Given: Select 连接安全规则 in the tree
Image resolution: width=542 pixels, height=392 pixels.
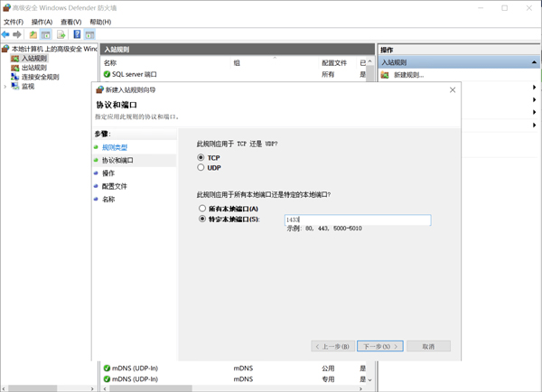Looking at the screenshot, I should point(40,77).
